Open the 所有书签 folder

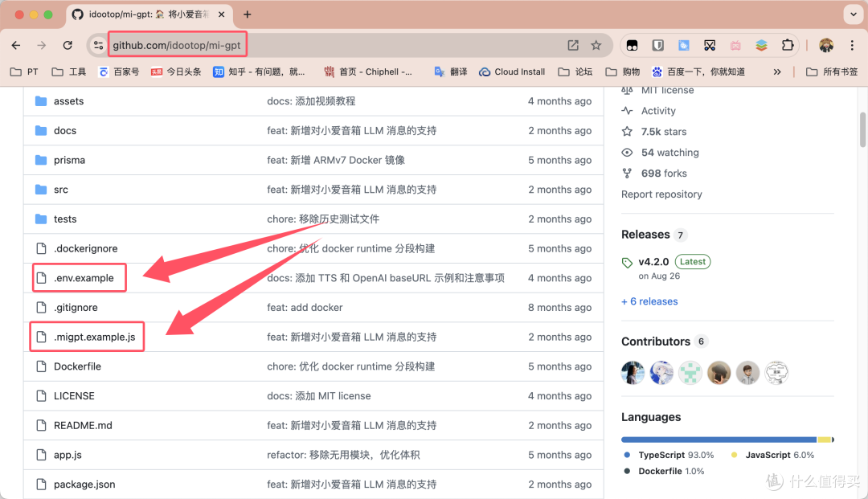[x=832, y=72]
